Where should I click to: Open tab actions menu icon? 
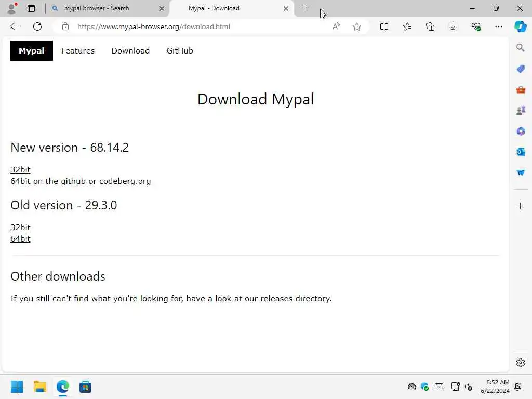31,8
